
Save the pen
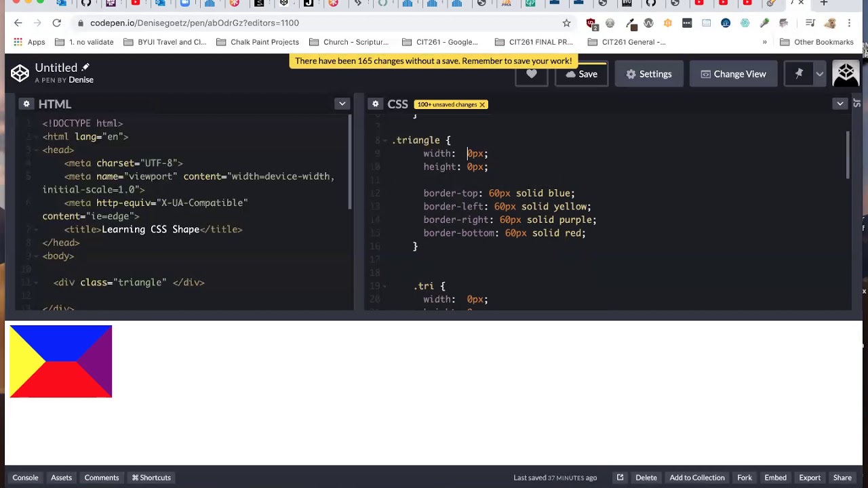tap(581, 74)
